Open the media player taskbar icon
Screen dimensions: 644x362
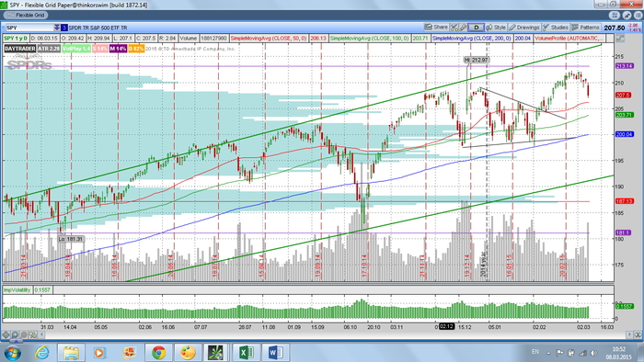coord(99,352)
